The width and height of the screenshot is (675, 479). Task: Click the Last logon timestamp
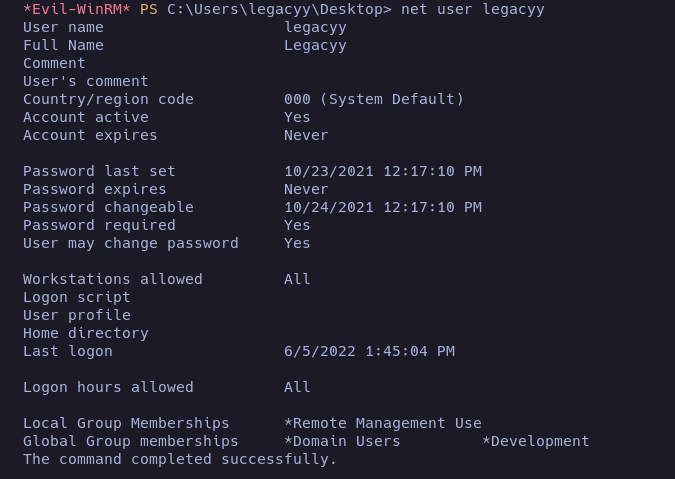[369, 351]
